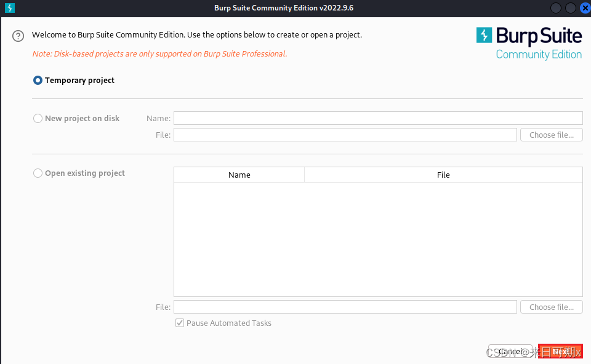Close the Burp Suite window
The height and width of the screenshot is (364, 591).
pyautogui.click(x=585, y=8)
